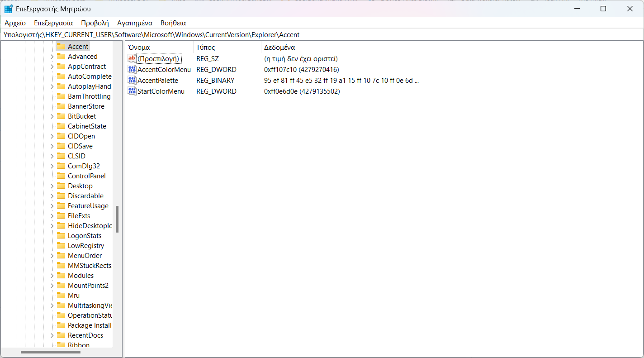Click the LowRegistry folder icon
The image size is (644, 358).
pyautogui.click(x=61, y=246)
